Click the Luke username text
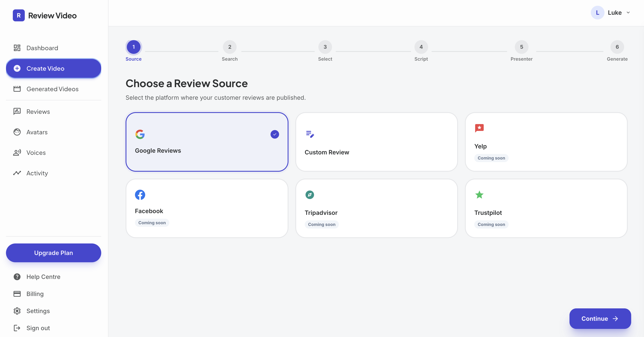The height and width of the screenshot is (337, 644). [x=615, y=13]
